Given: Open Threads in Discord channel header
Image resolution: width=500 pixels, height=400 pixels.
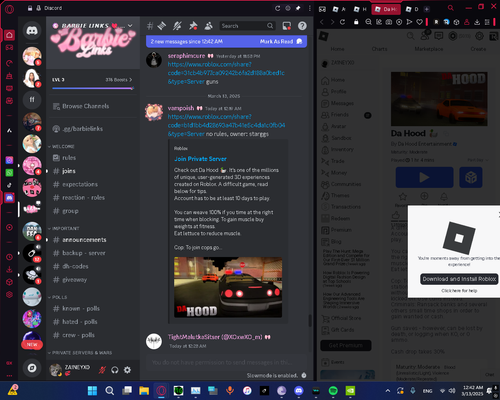Looking at the screenshot, I should point(162,26).
